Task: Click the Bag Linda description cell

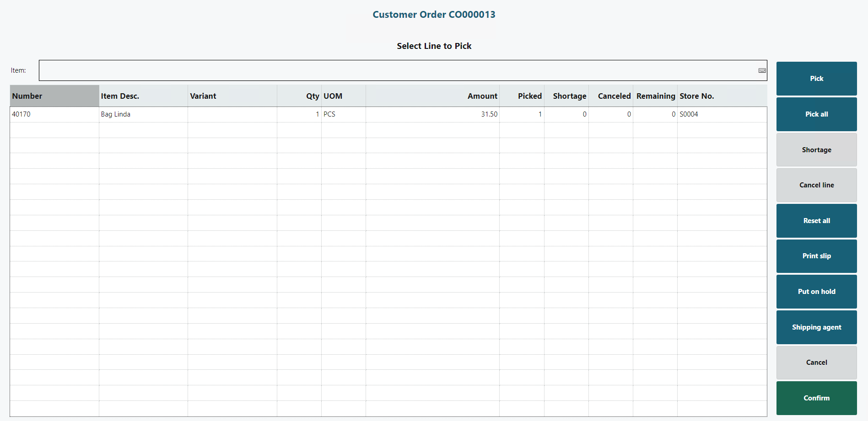Action: 143,114
